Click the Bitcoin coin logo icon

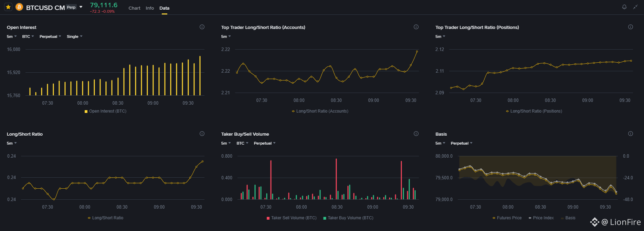[19, 7]
